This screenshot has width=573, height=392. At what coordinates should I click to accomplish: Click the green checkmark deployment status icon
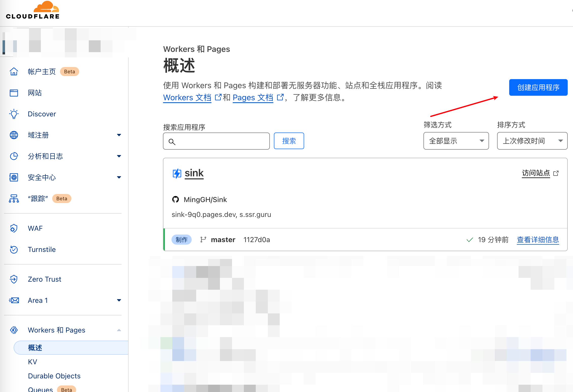point(470,240)
